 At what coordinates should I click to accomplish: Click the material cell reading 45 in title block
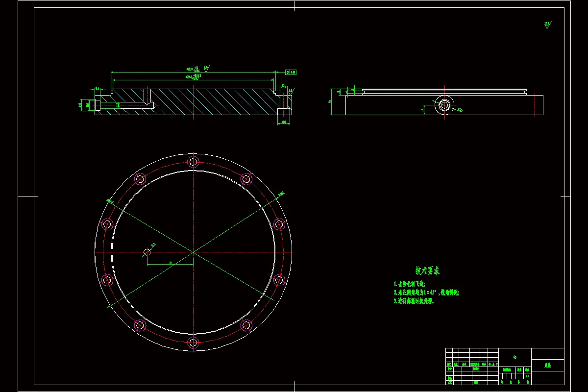click(x=514, y=357)
